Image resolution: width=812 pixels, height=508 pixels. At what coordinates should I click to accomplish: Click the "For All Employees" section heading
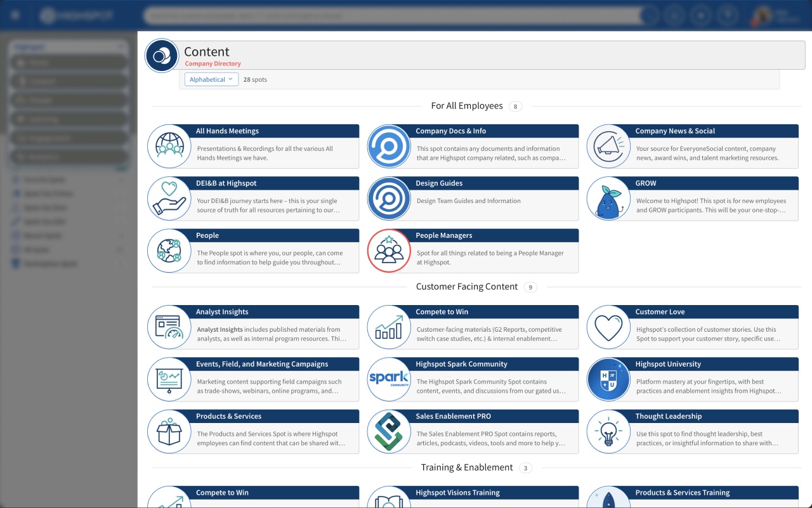467,106
